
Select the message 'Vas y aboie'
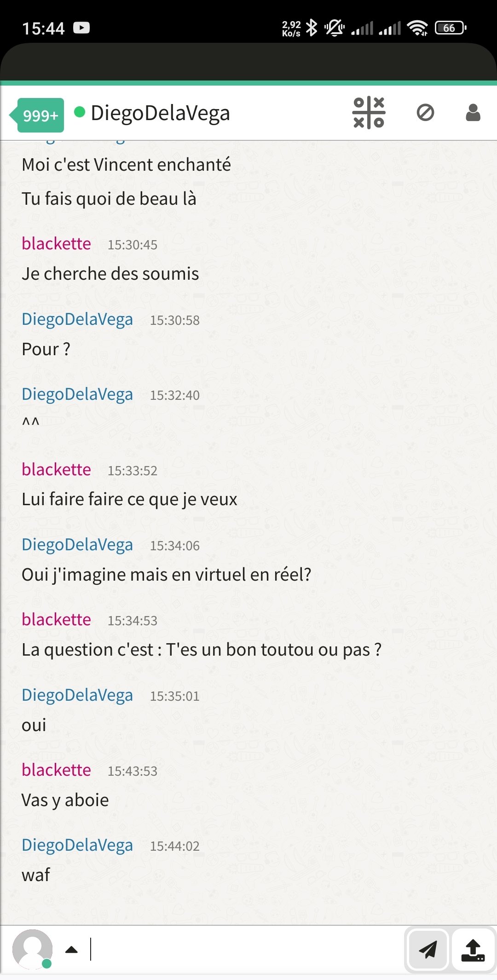(65, 801)
